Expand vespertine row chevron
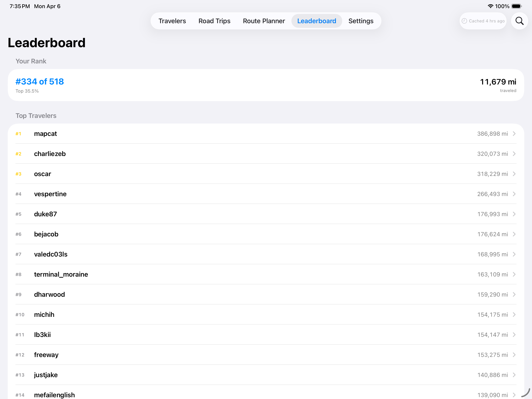Image resolution: width=532 pixels, height=399 pixels. (514, 194)
